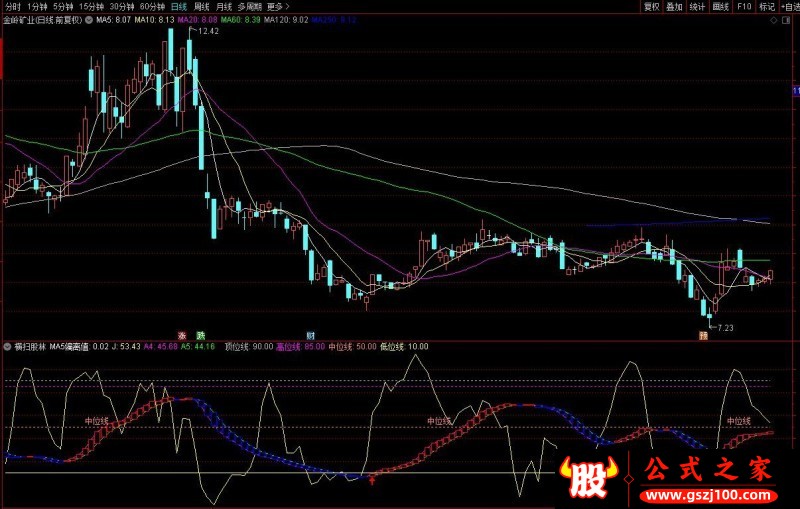Expand the 横扫股林 indicator dropdown arrow
The image size is (800, 509).
[8, 346]
